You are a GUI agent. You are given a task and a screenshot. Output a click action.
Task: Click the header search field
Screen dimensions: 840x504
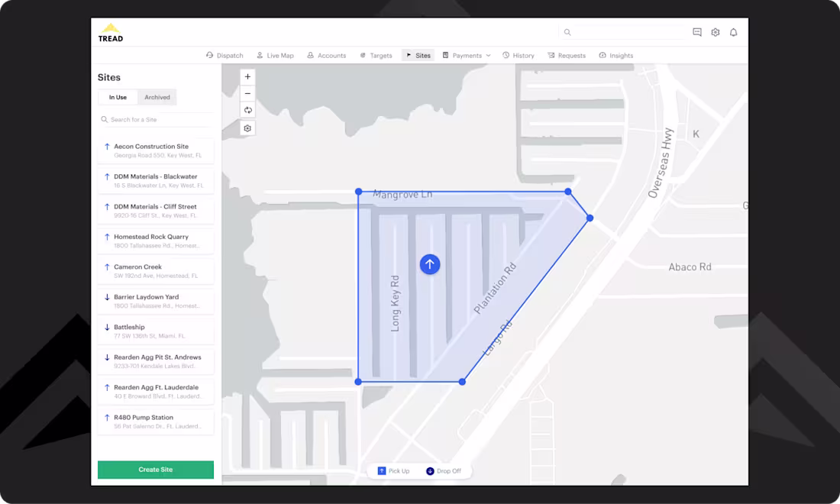(x=624, y=32)
